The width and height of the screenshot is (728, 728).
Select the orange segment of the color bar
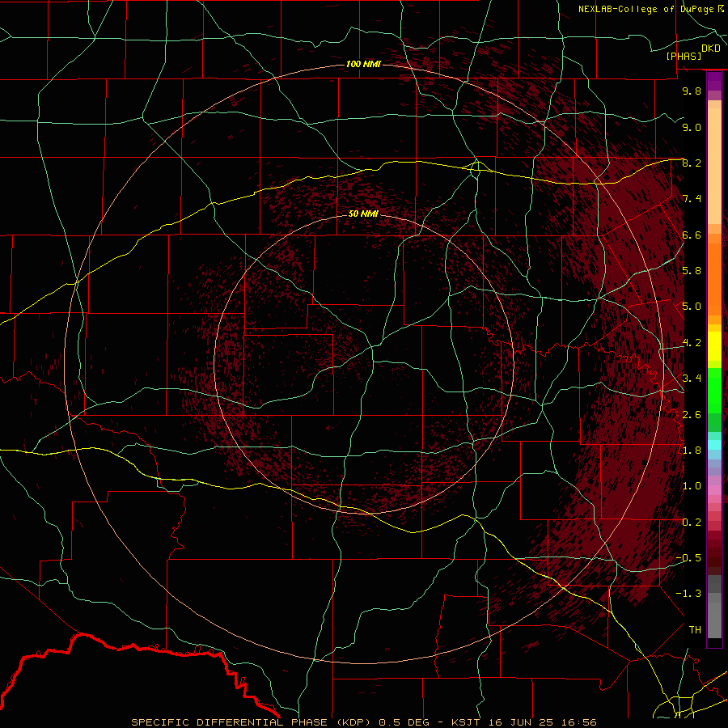714,280
